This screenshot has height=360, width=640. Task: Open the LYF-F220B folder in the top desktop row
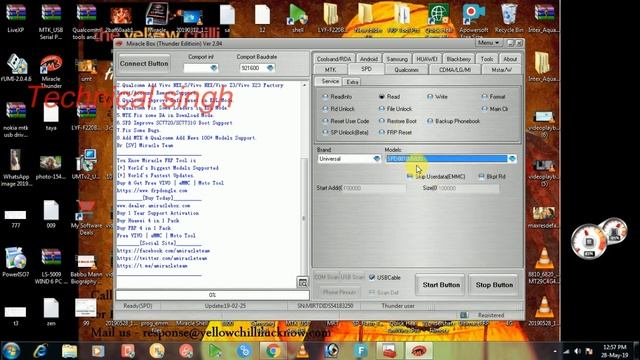[333, 18]
